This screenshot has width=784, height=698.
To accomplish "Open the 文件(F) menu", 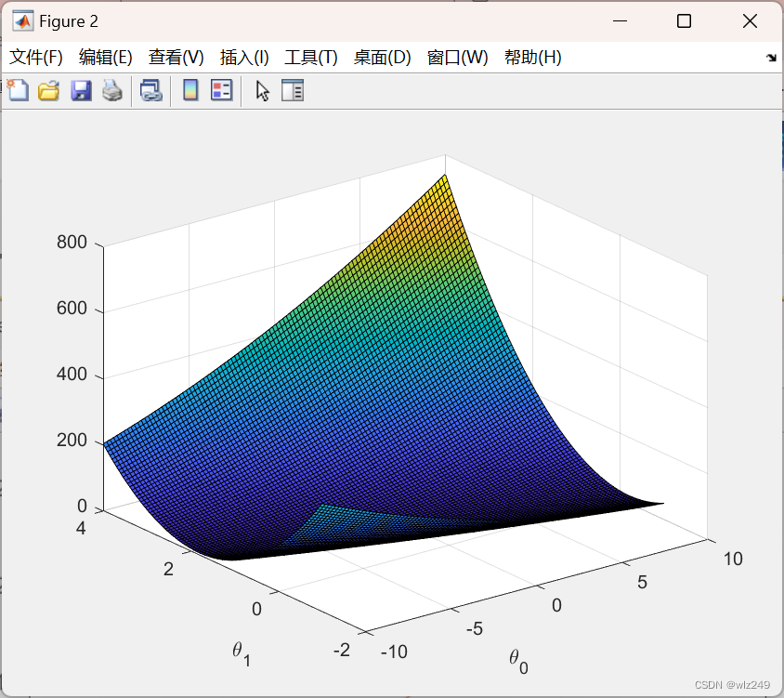I will [x=36, y=57].
